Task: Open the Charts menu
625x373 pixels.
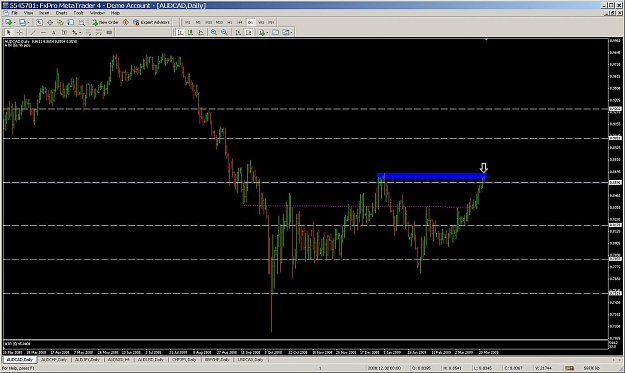Action: pos(61,13)
